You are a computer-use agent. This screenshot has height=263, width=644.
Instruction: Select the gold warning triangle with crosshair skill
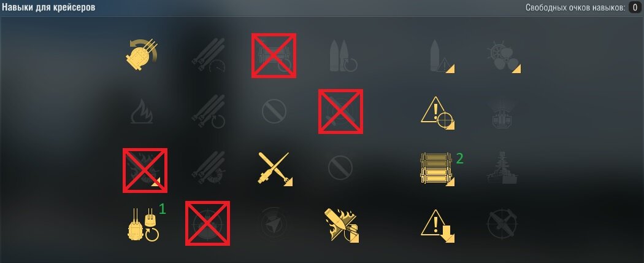coord(437,113)
